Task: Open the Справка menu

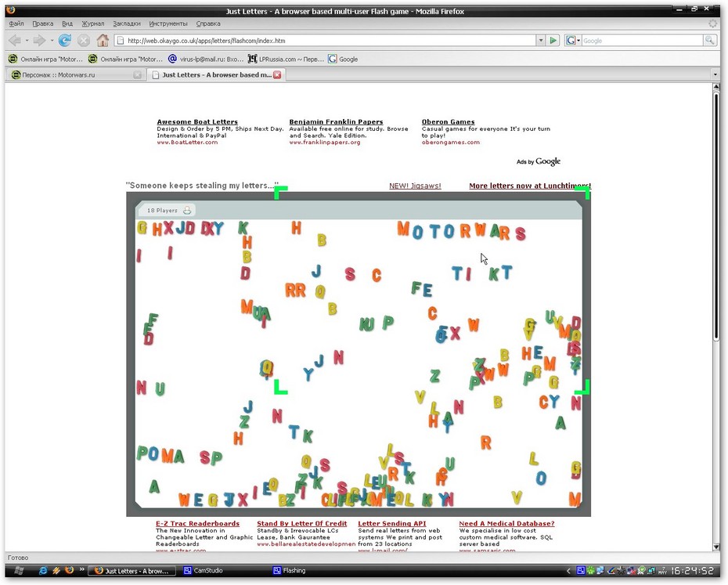Action: pyautogui.click(x=208, y=23)
